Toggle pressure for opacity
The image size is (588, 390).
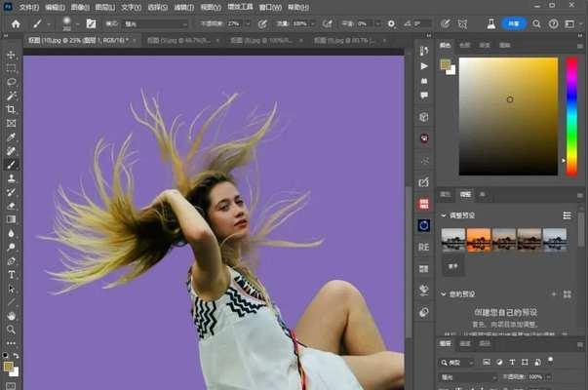click(262, 24)
